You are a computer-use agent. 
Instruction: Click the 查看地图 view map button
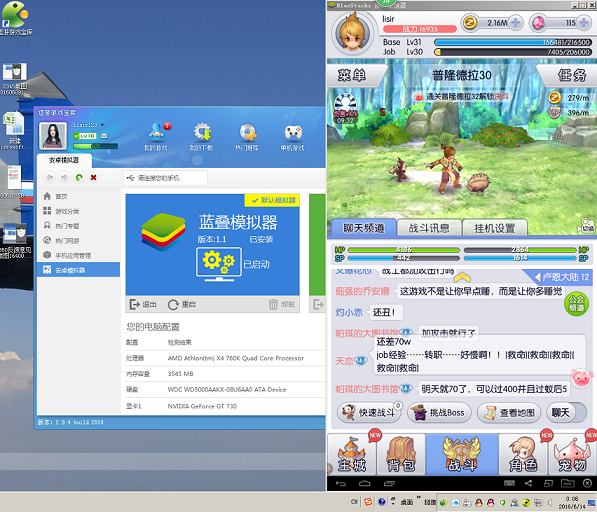pos(509,413)
